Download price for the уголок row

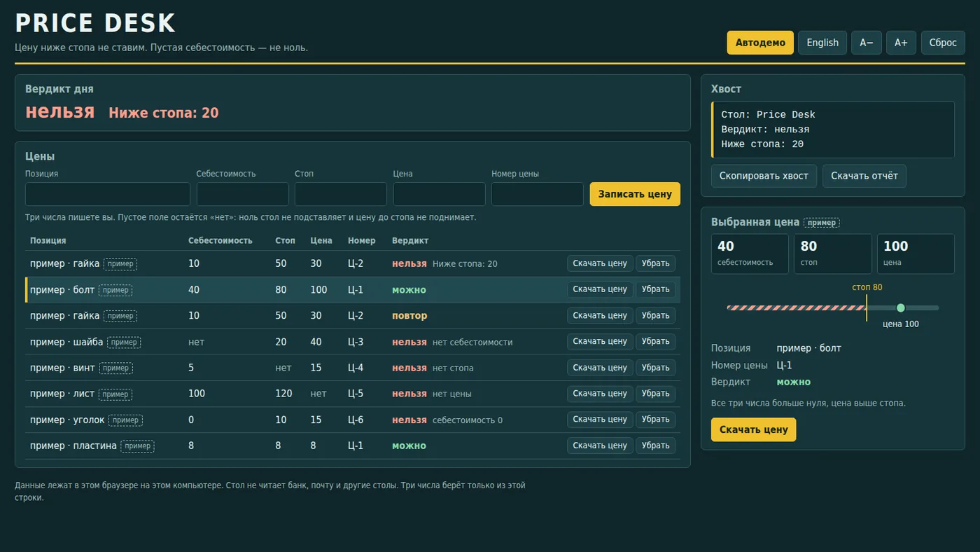point(600,419)
